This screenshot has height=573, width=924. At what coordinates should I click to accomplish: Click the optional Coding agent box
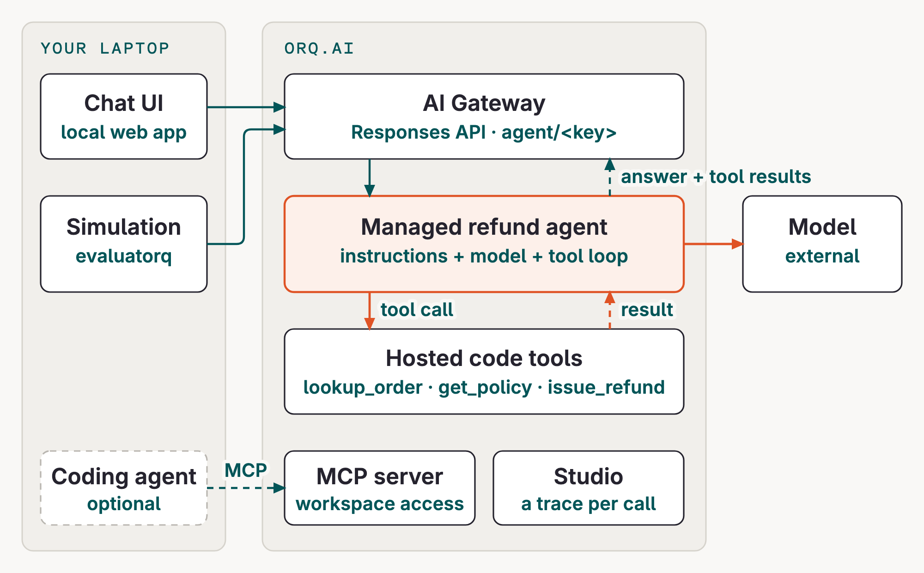[x=124, y=488]
